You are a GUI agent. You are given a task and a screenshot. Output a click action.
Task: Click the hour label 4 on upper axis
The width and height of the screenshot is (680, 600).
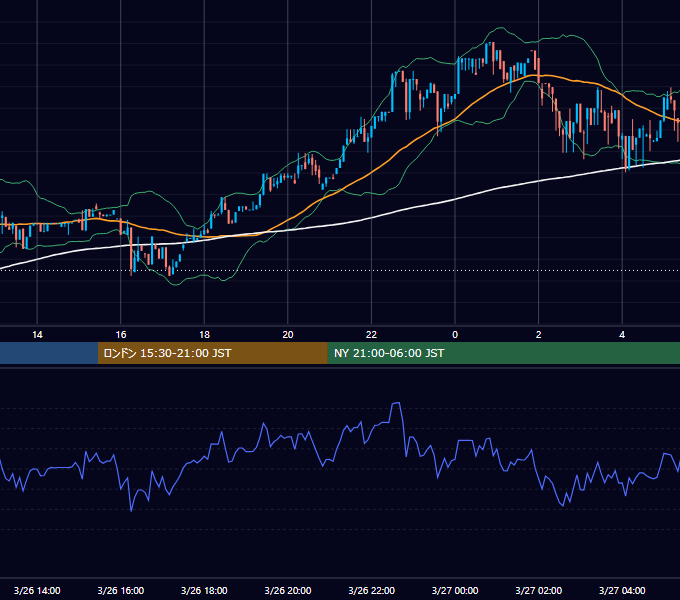coord(622,335)
